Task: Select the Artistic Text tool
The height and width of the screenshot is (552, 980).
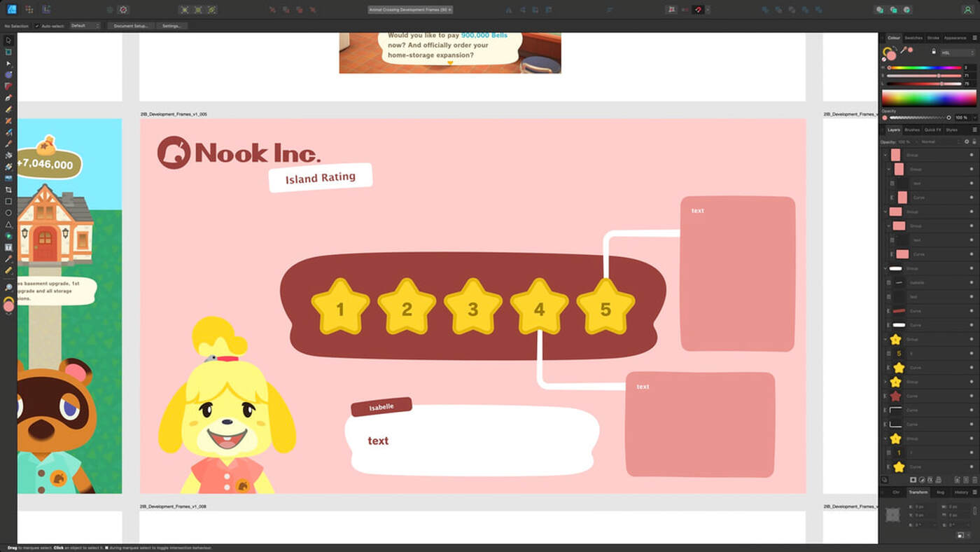Action: (8, 247)
